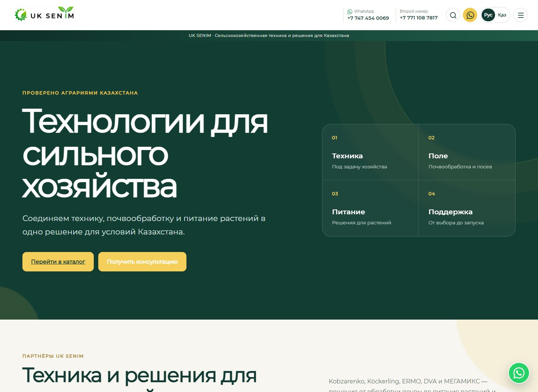This screenshot has width=538, height=392.
Task: Click the Решения для растений subtitle
Action: pos(361,223)
